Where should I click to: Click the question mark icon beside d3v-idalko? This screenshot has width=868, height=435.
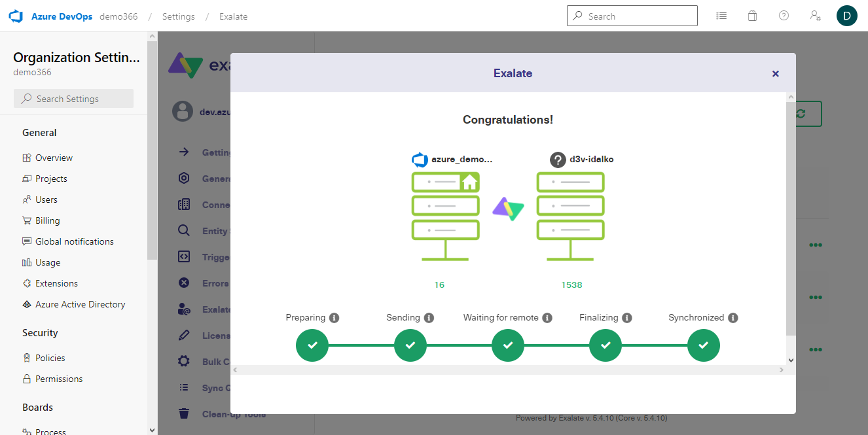(x=558, y=160)
